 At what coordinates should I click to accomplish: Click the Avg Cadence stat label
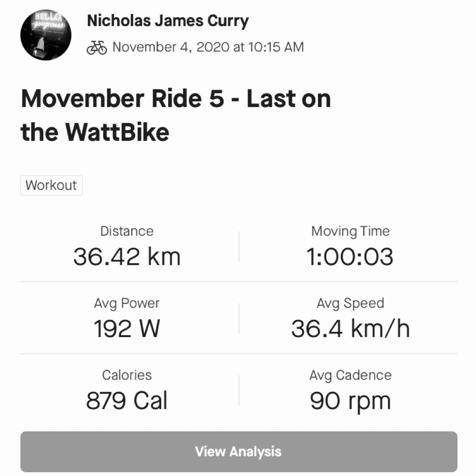point(350,376)
